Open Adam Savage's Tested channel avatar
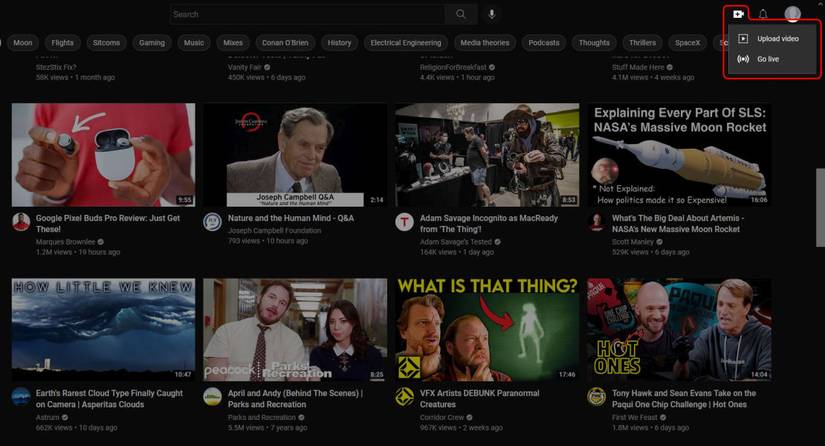 pyautogui.click(x=404, y=222)
